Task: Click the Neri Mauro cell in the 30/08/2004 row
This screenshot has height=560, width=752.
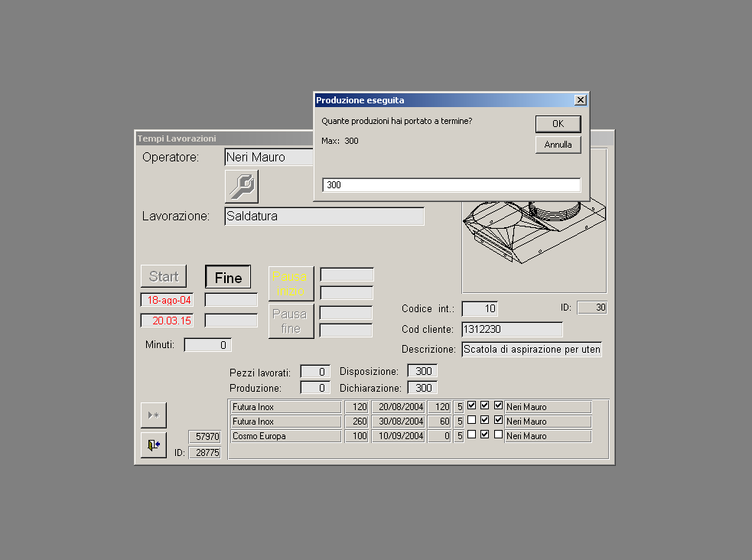Action: 549,422
